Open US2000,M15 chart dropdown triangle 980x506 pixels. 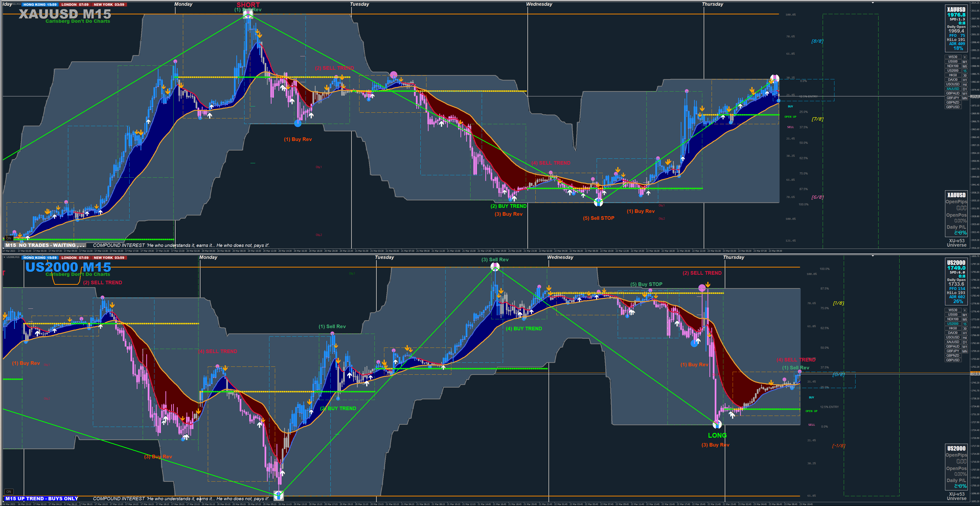(x=4, y=257)
